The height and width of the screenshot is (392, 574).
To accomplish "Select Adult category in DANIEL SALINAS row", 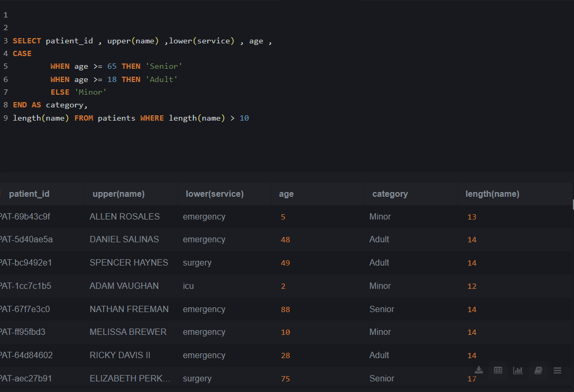I will [x=379, y=239].
